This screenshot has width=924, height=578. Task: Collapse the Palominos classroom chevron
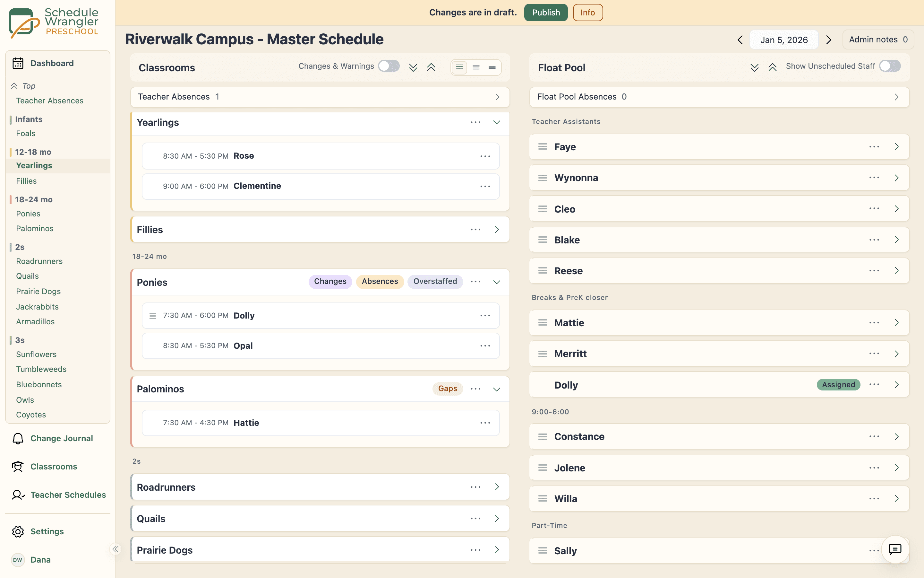[x=496, y=389]
